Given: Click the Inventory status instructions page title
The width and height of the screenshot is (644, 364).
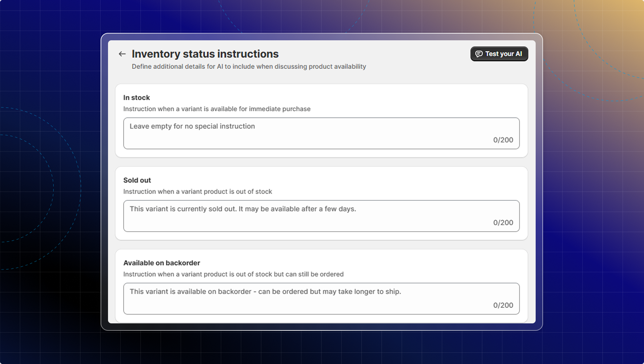Looking at the screenshot, I should point(205,54).
